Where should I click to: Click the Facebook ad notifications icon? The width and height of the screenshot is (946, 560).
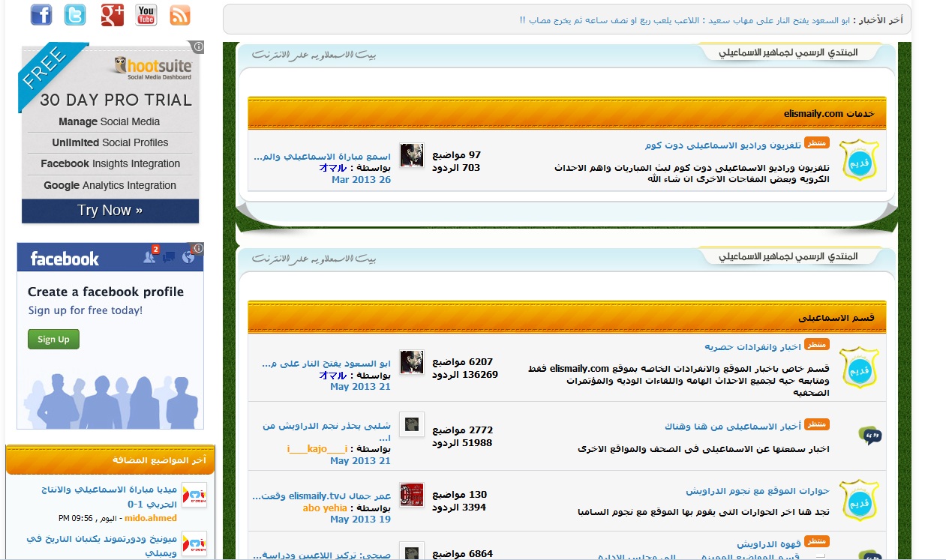(x=149, y=257)
